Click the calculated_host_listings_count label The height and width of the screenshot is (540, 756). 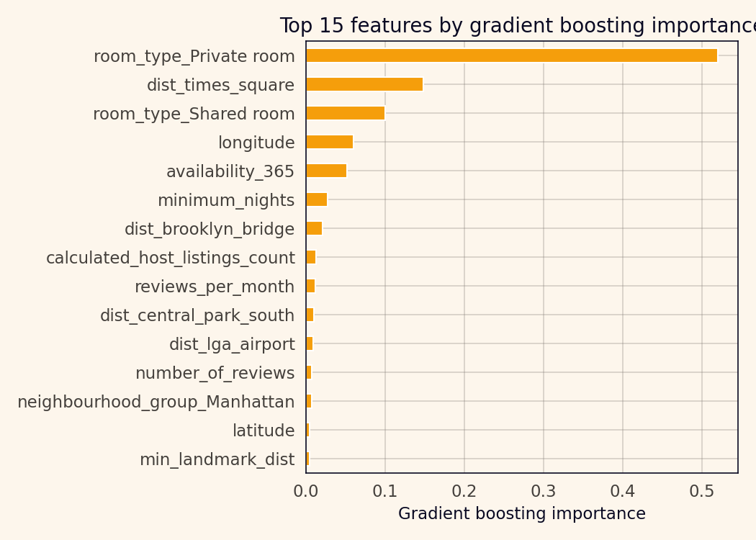[x=170, y=258]
